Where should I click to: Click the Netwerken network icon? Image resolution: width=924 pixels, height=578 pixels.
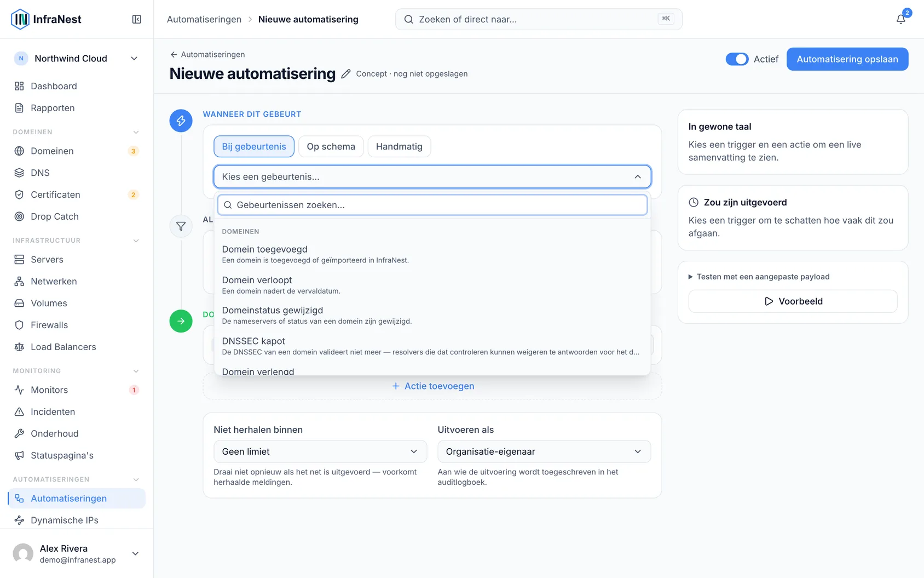(19, 281)
